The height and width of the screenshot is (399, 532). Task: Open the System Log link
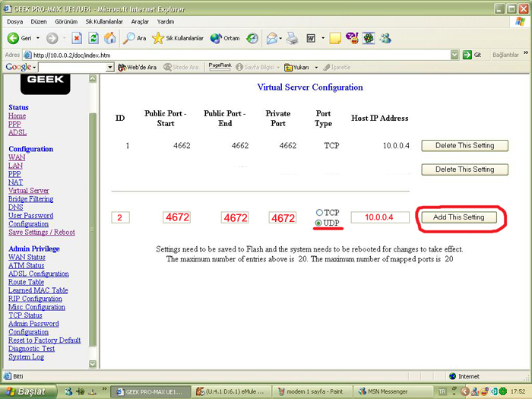point(26,357)
